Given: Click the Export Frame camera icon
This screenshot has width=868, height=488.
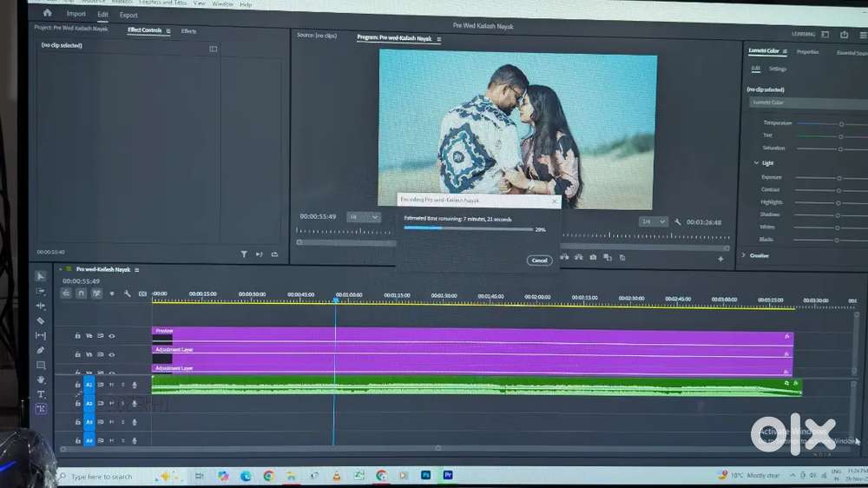Looking at the screenshot, I should click(593, 257).
